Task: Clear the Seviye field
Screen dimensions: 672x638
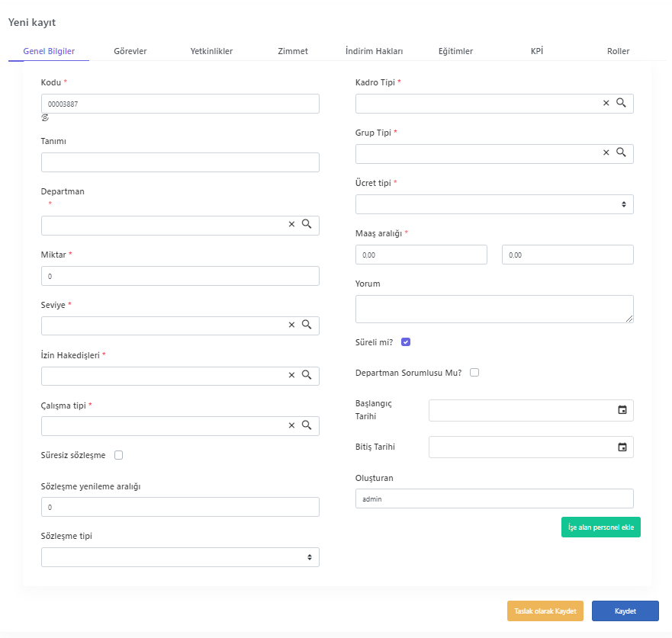Action: click(291, 325)
